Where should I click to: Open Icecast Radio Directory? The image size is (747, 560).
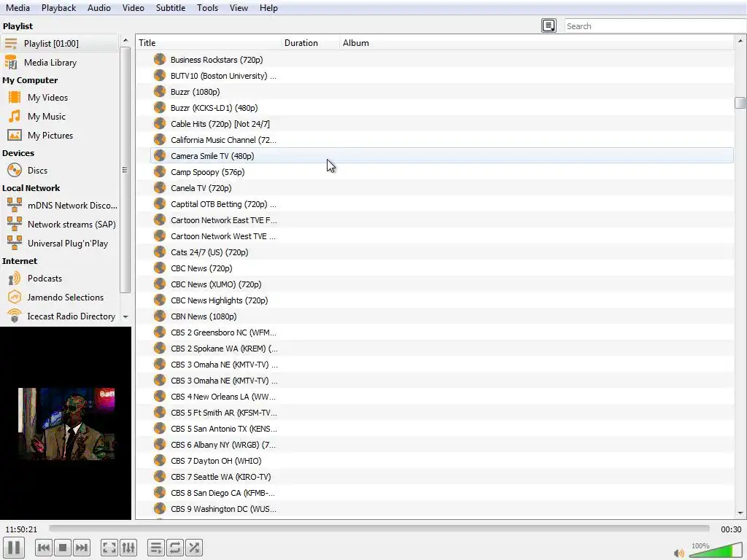click(x=59, y=316)
